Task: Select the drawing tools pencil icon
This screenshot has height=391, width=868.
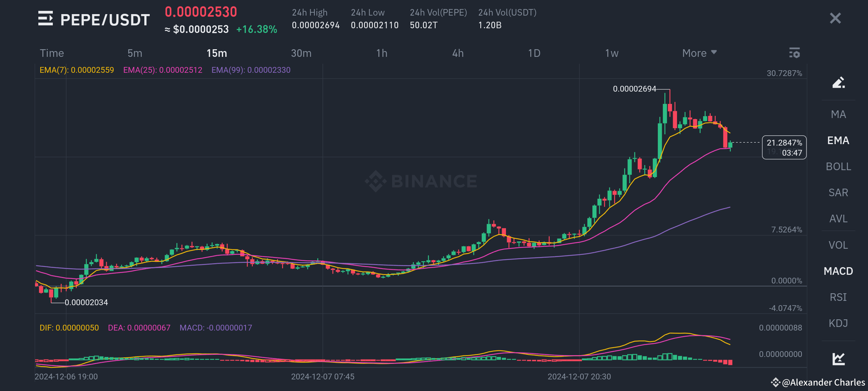Action: click(x=838, y=83)
